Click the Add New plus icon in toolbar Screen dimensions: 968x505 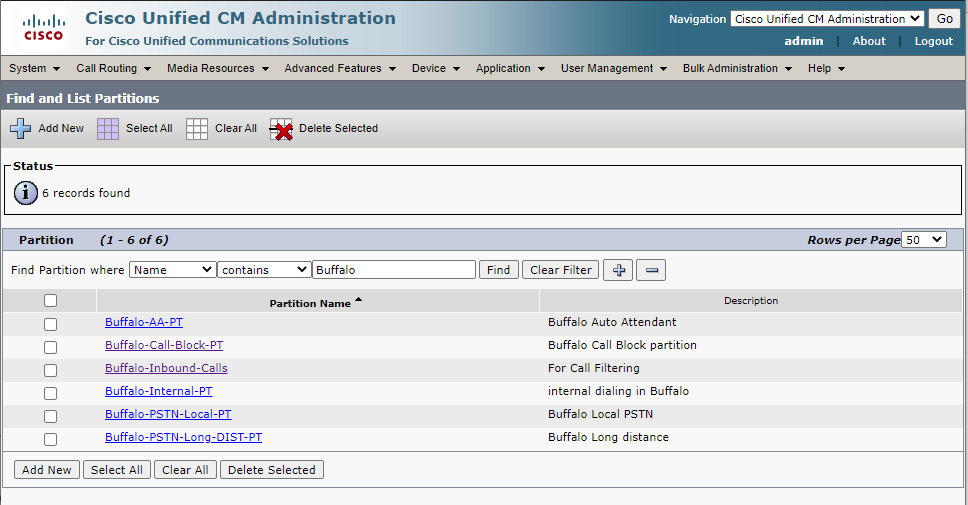(20, 129)
